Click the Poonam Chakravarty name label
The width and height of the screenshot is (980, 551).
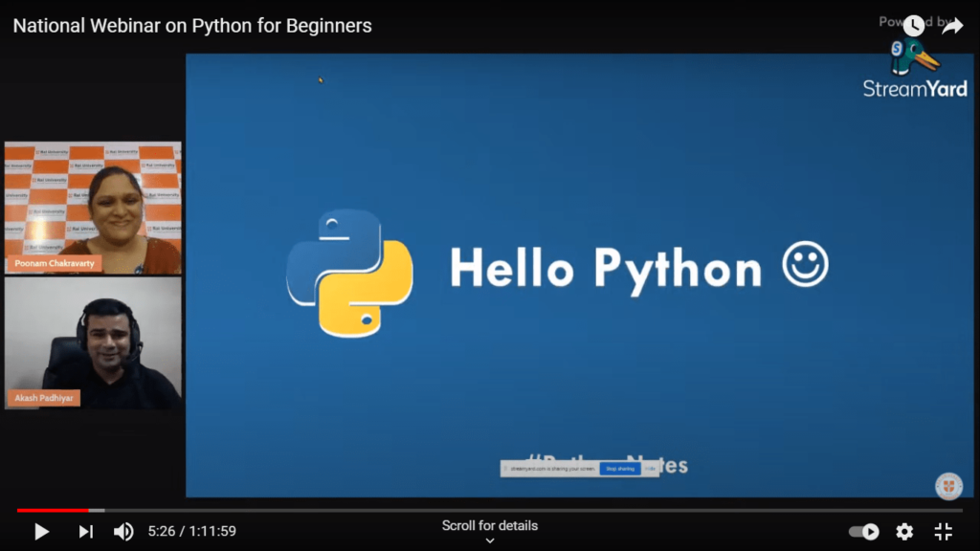click(x=55, y=264)
